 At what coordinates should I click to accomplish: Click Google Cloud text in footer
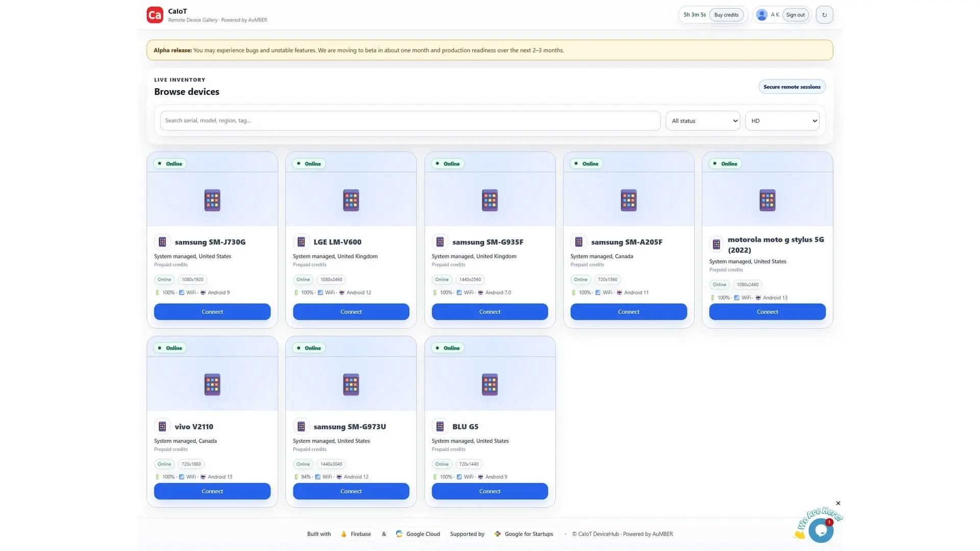pyautogui.click(x=423, y=534)
